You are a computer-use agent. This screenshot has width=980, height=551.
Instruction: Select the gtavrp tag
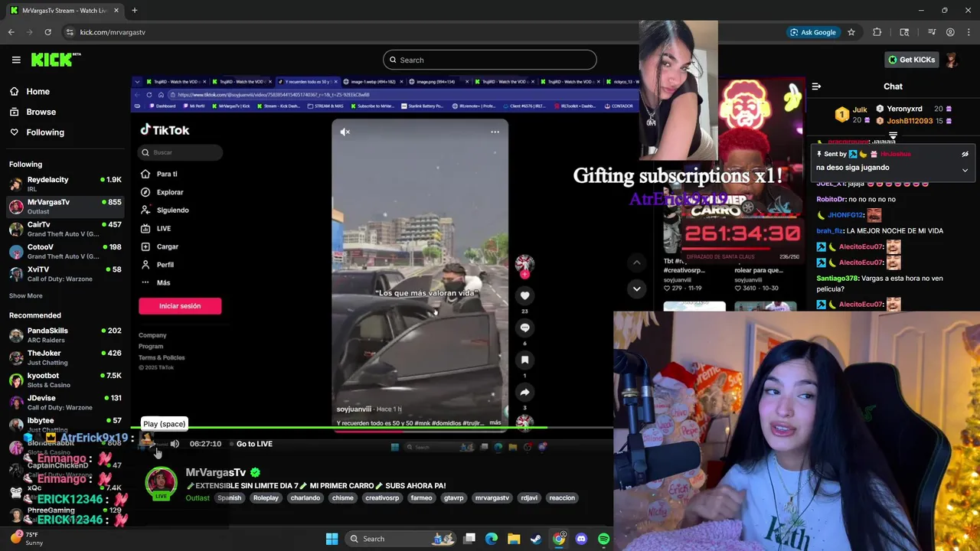[x=454, y=498]
